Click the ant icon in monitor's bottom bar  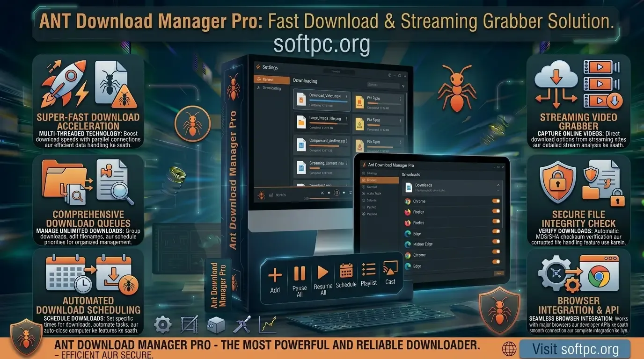coord(261,194)
